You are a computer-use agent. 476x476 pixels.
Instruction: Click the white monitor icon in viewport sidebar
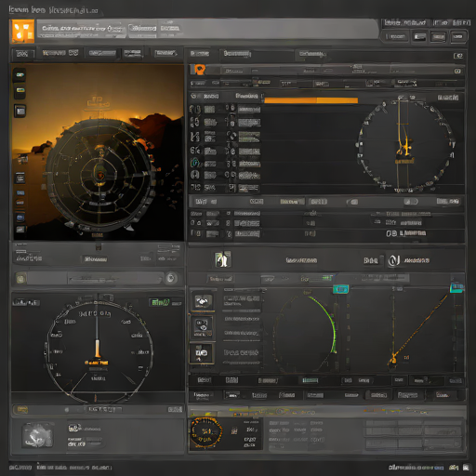tap(20, 111)
